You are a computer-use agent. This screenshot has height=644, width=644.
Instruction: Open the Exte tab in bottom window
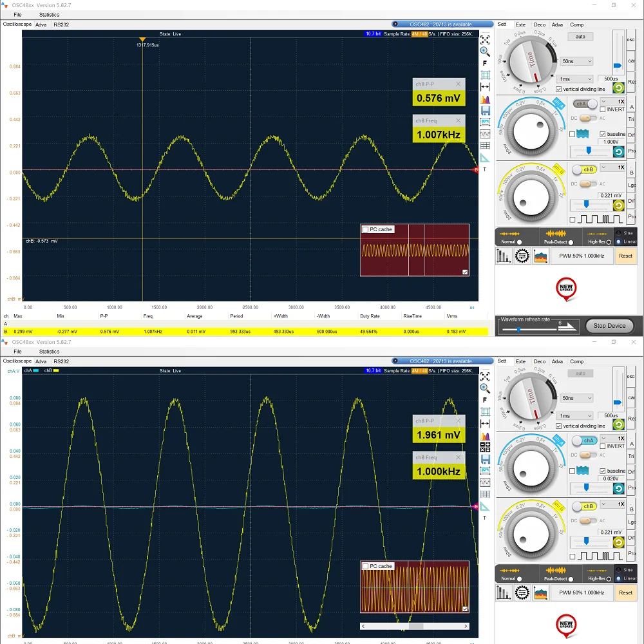point(520,361)
